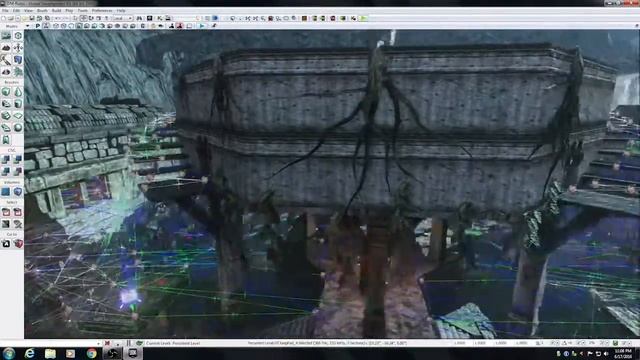The height and width of the screenshot is (360, 640).
Task: Launch Google Chrome from the taskbar
Action: (91, 353)
